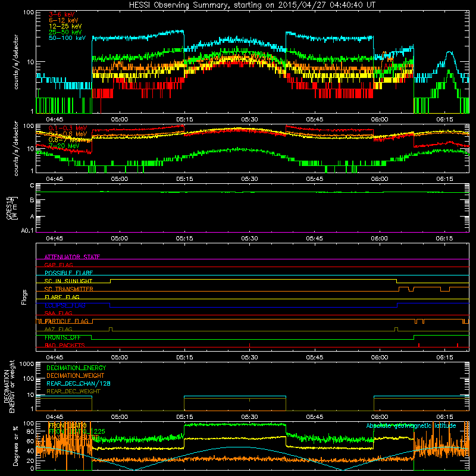Screen dimensions: 476x476
Task: Click the B level tick on GOES plot
Action: [x=32, y=200]
